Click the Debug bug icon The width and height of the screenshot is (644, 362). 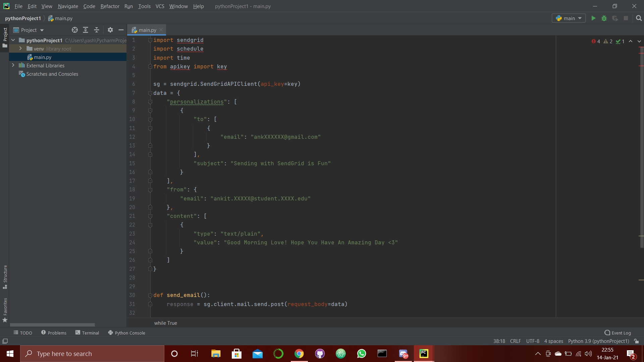click(604, 18)
